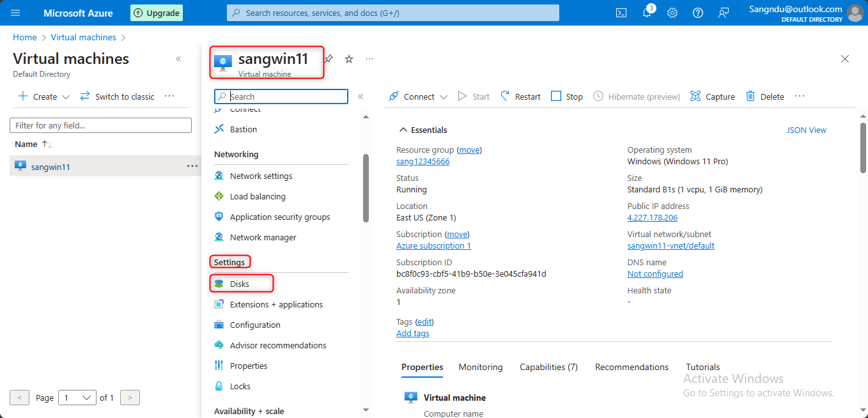The height and width of the screenshot is (418, 868).
Task: Collapse the resource menu with double chevron
Action: (360, 97)
